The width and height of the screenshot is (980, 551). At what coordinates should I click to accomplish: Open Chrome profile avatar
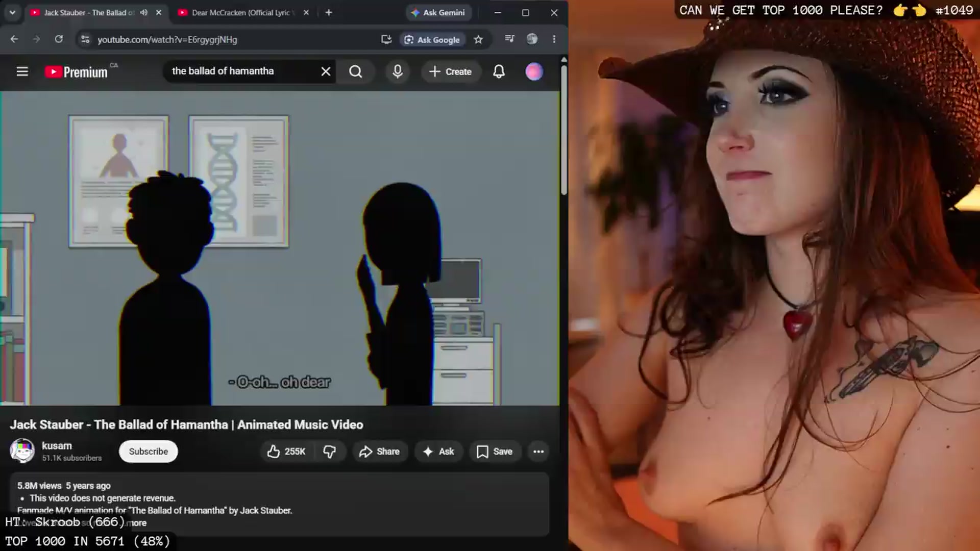532,39
